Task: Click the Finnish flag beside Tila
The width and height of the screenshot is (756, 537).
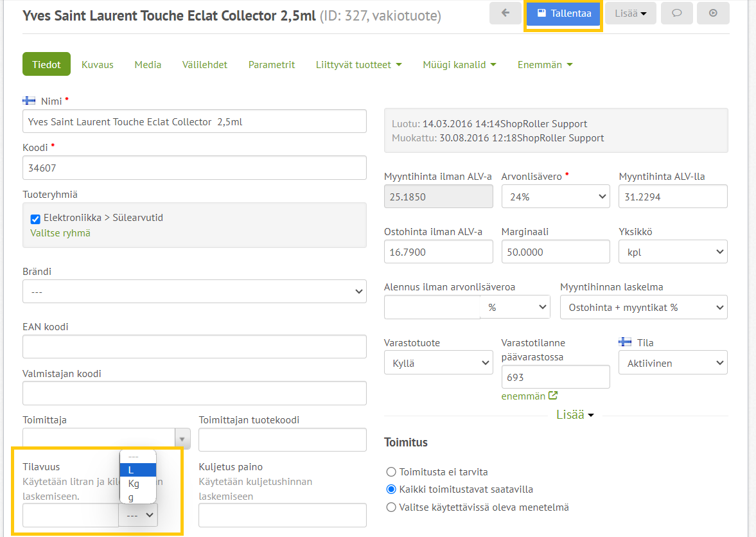Action: pyautogui.click(x=625, y=342)
